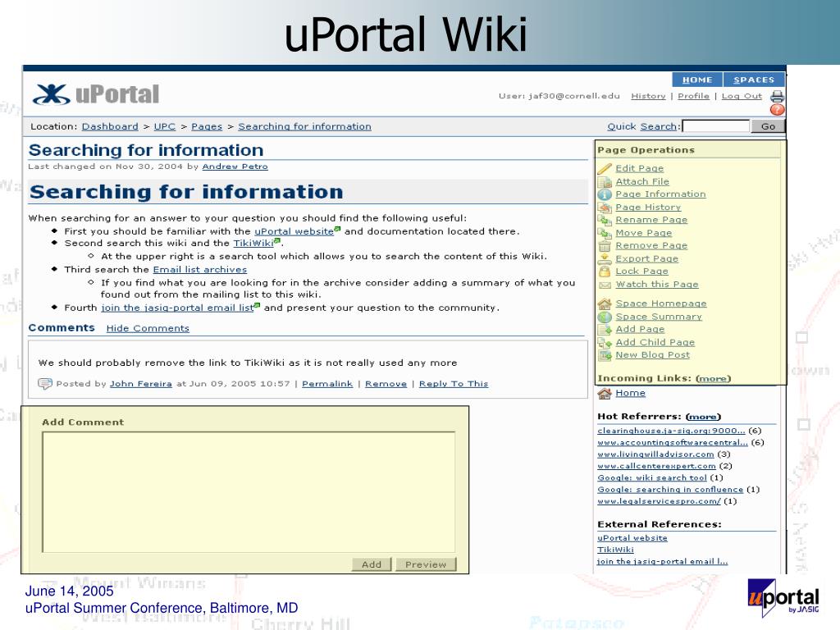
Task: Click the Remove Page trash icon
Action: [x=605, y=246]
